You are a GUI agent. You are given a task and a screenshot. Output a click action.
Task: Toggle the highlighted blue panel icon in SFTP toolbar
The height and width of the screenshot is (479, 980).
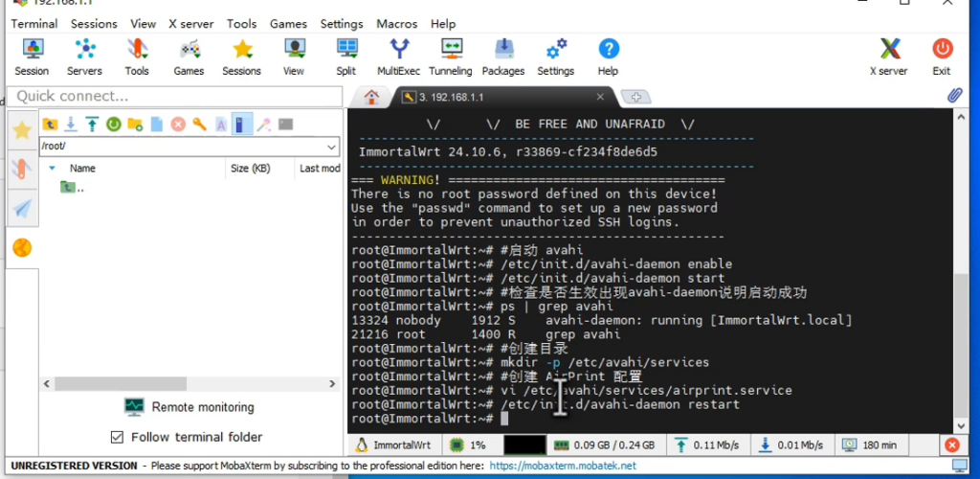242,124
